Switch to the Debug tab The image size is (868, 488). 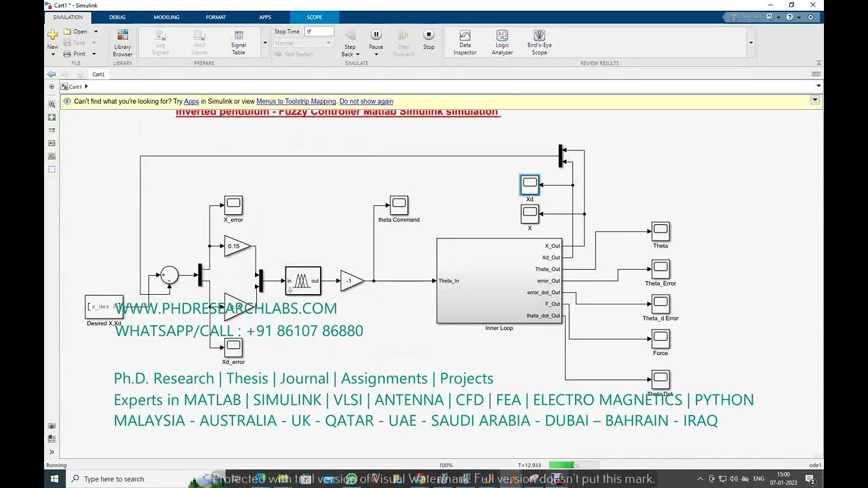[117, 17]
